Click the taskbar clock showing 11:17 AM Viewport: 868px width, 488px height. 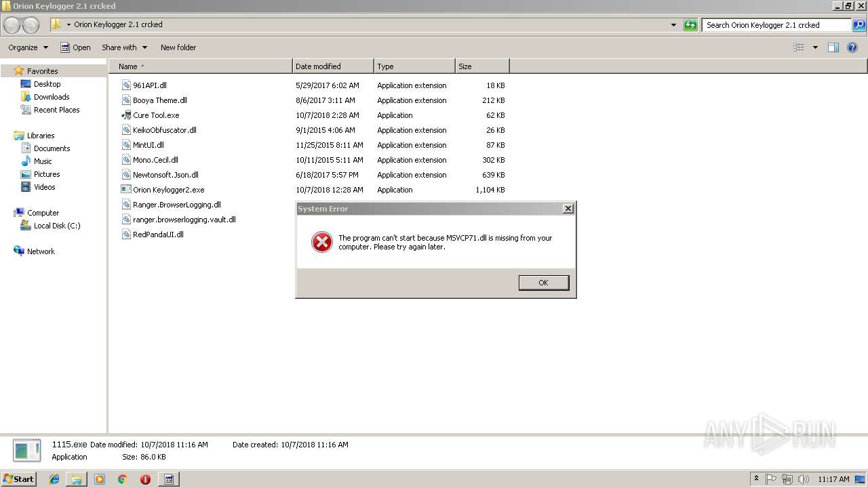[833, 479]
